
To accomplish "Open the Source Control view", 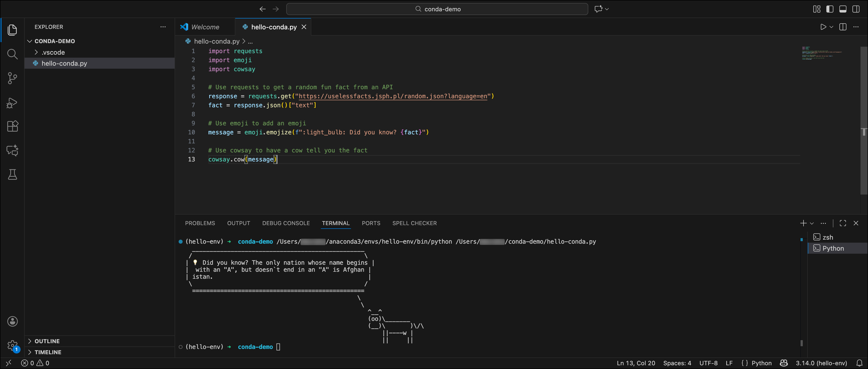I will (13, 78).
